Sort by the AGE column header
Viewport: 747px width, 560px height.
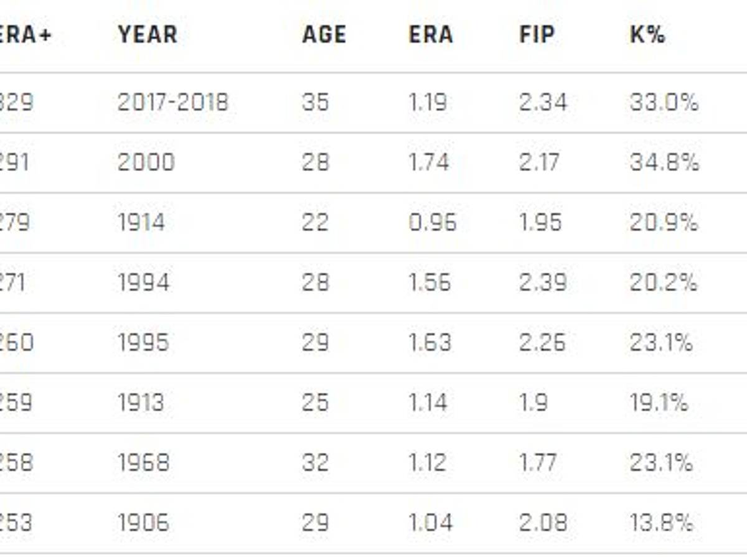(324, 35)
